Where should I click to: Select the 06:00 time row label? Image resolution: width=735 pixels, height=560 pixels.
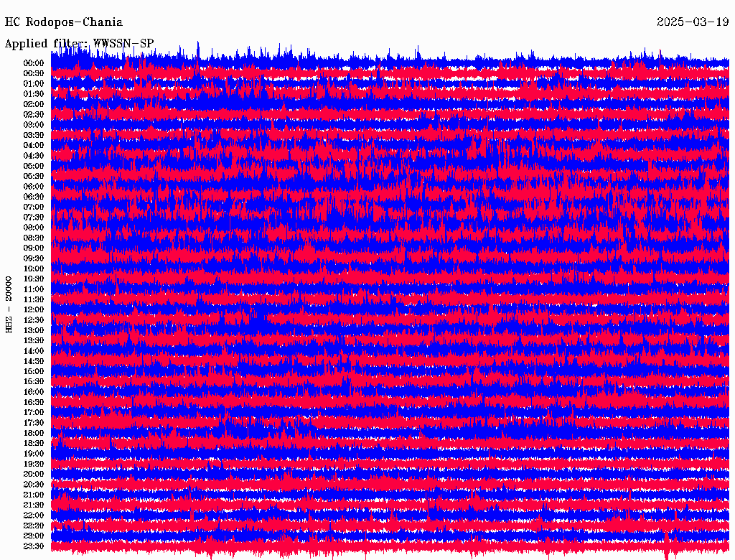click(34, 187)
